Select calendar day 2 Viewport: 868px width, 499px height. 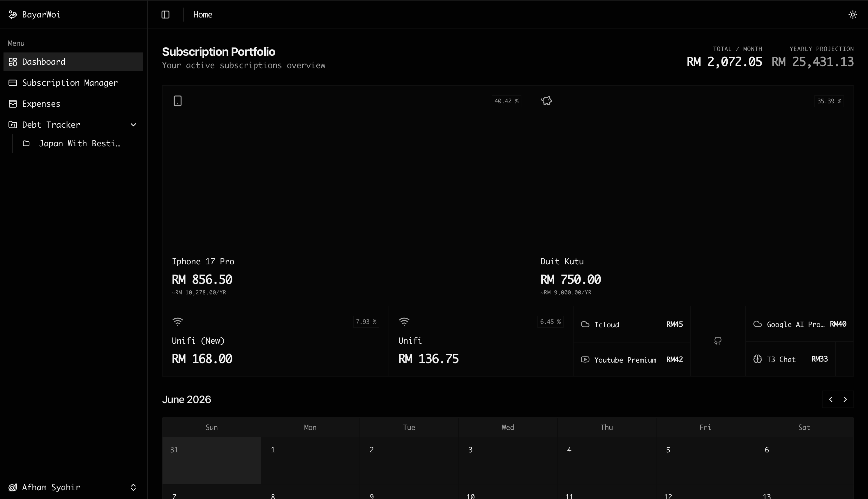(409, 460)
